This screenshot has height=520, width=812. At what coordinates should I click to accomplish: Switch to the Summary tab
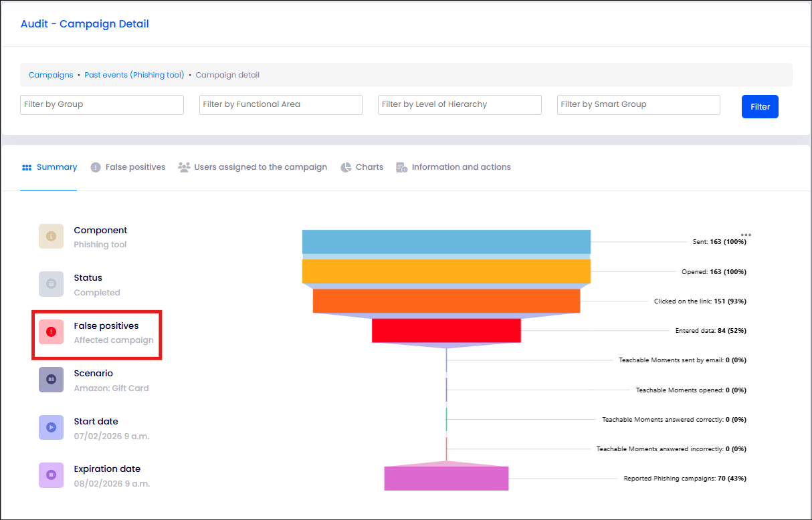(x=49, y=167)
